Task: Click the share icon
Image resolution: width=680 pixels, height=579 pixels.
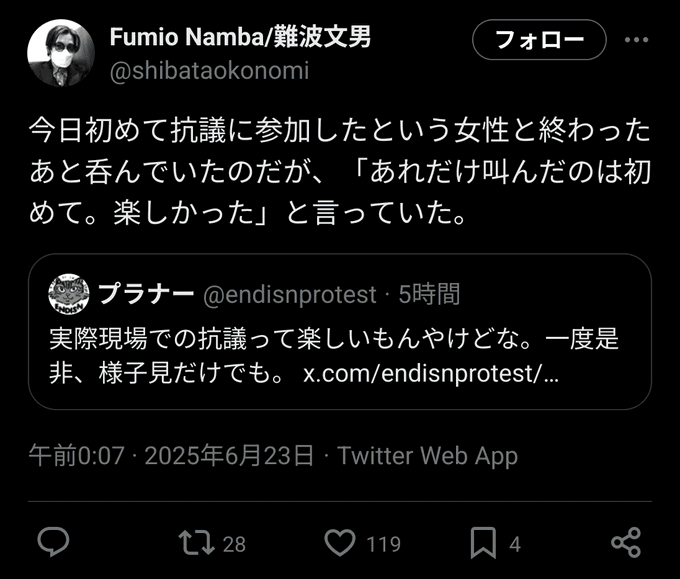Action: 625,543
